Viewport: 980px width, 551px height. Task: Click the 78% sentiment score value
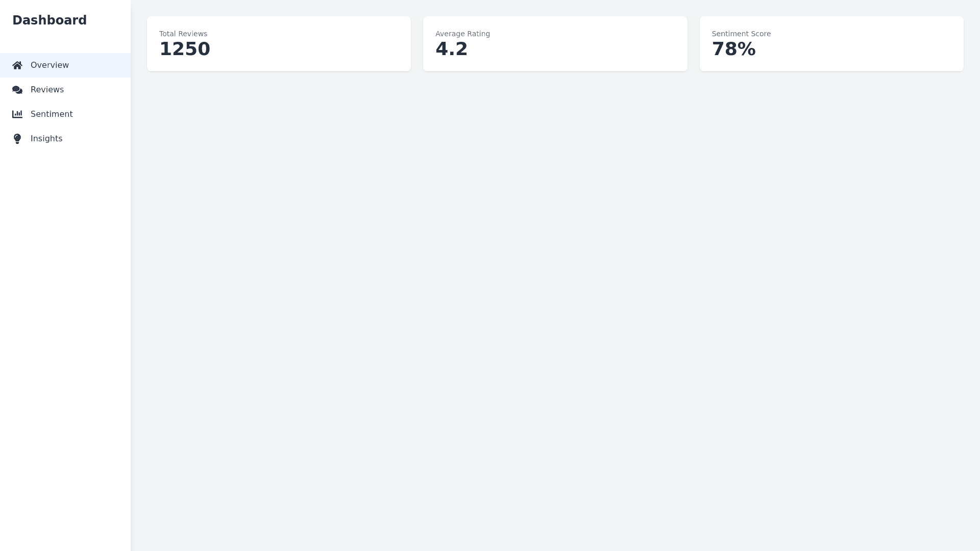click(733, 49)
